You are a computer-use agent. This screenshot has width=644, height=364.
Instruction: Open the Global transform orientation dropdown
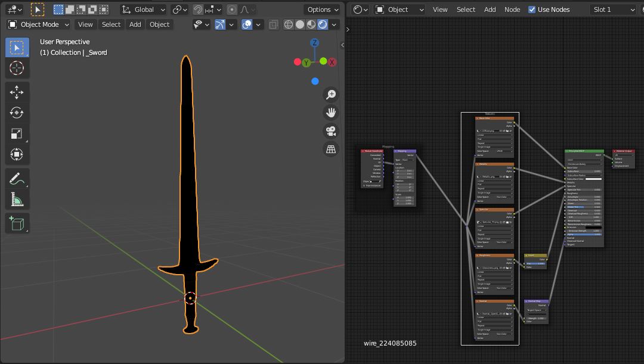(x=144, y=10)
